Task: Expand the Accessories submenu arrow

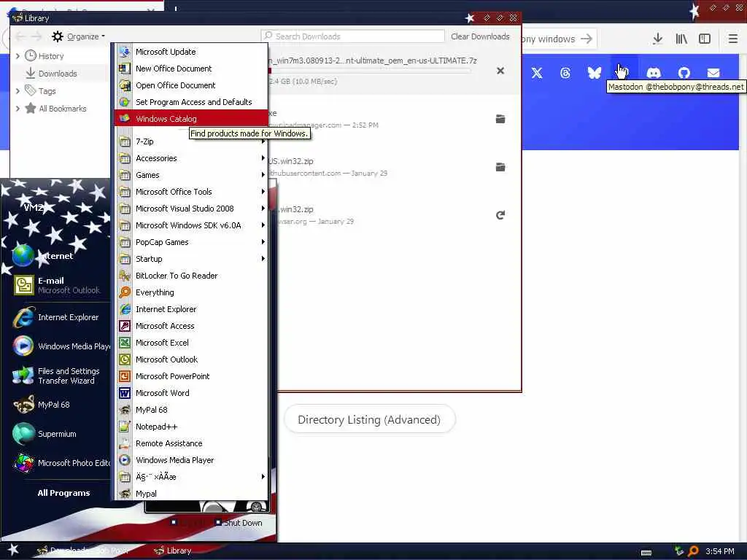Action: [x=263, y=158]
